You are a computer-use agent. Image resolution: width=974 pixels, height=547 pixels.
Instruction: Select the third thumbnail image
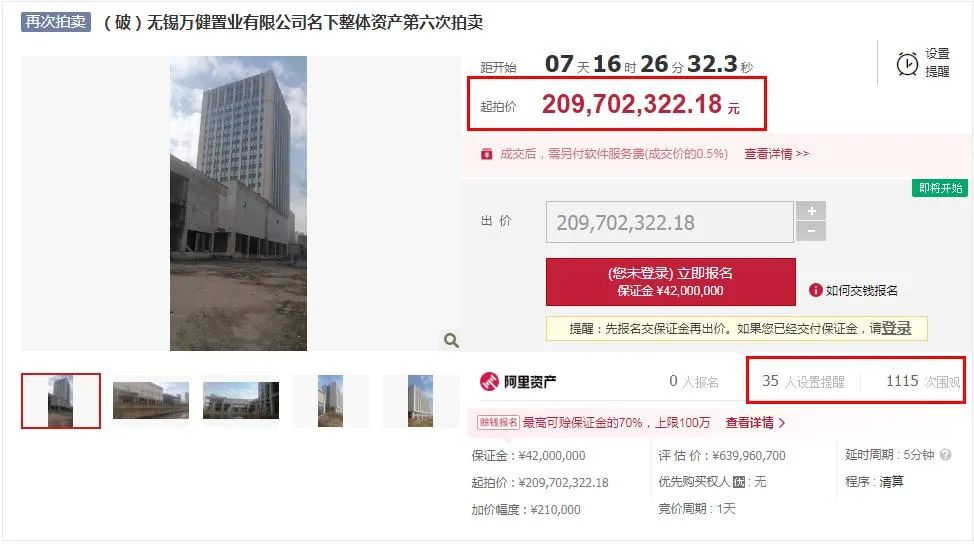coord(241,400)
